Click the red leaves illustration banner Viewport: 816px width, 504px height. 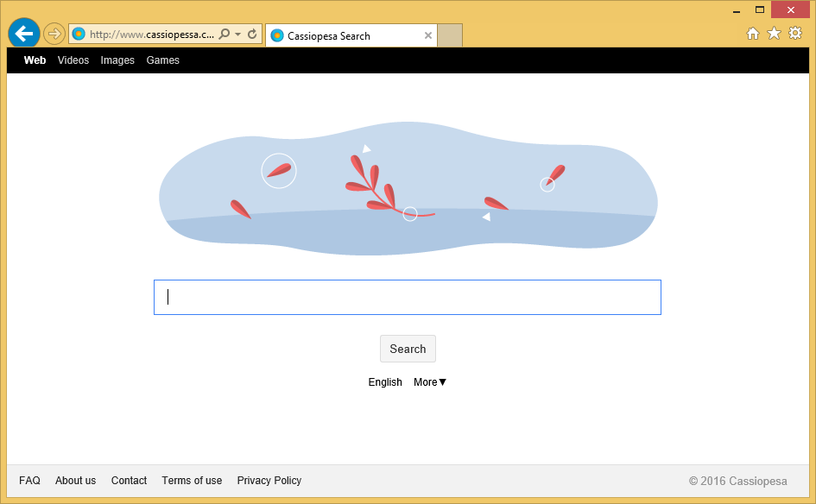[408, 189]
